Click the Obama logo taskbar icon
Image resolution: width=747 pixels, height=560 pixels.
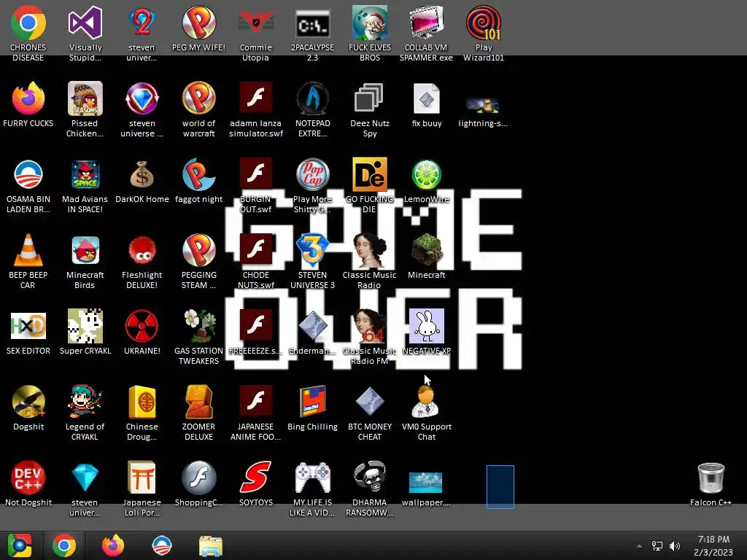(161, 545)
